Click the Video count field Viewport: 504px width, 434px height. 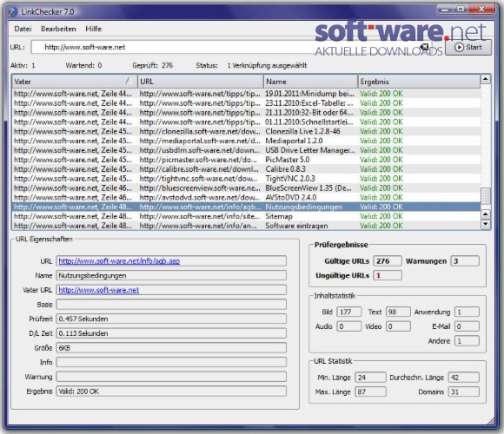[x=398, y=326]
